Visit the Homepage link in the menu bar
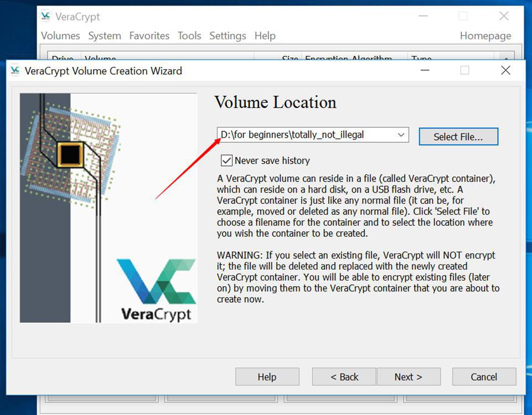 click(x=485, y=35)
